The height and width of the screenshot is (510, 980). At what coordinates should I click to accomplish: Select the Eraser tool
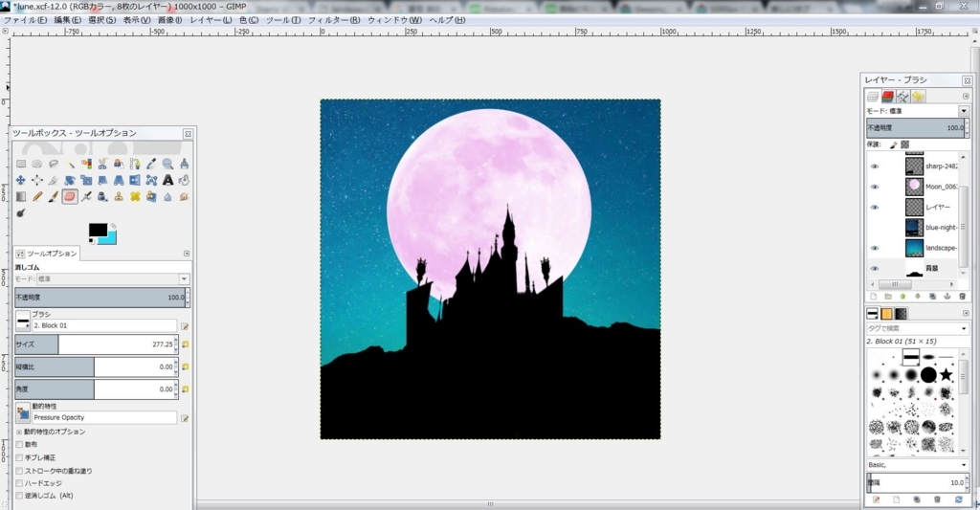click(x=70, y=196)
